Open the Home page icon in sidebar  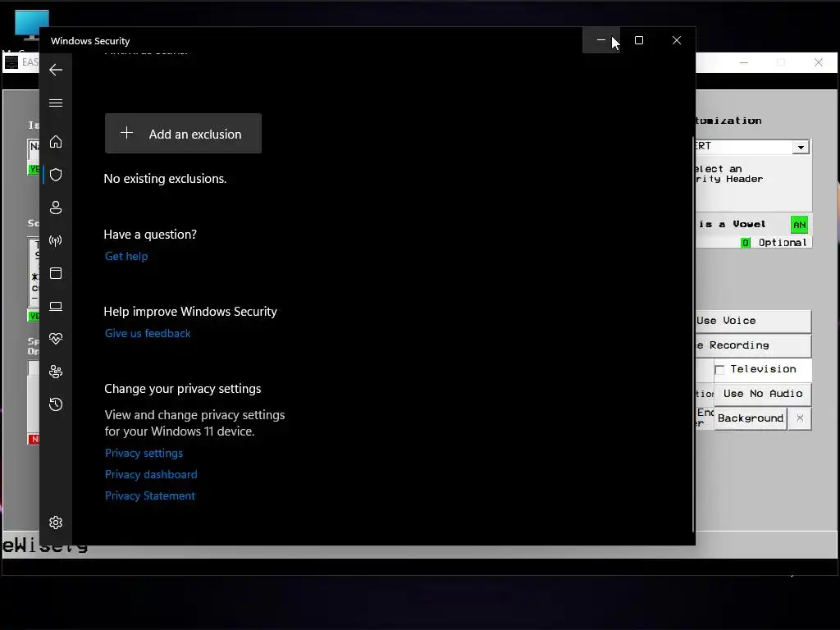pyautogui.click(x=56, y=142)
